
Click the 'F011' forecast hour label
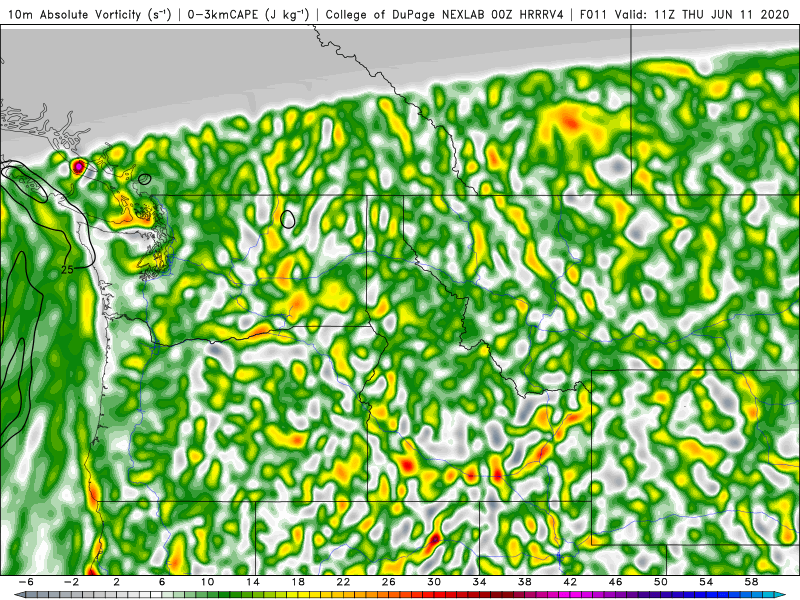[594, 14]
